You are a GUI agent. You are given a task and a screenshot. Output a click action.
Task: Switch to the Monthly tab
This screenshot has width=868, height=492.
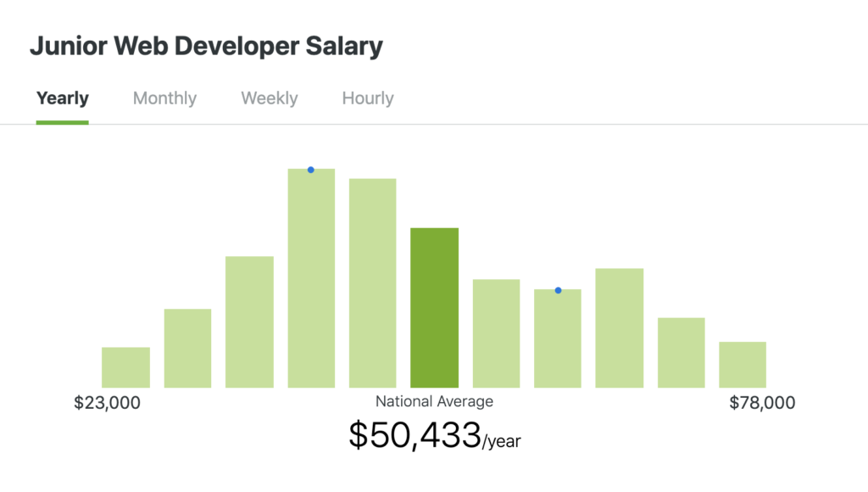164,98
